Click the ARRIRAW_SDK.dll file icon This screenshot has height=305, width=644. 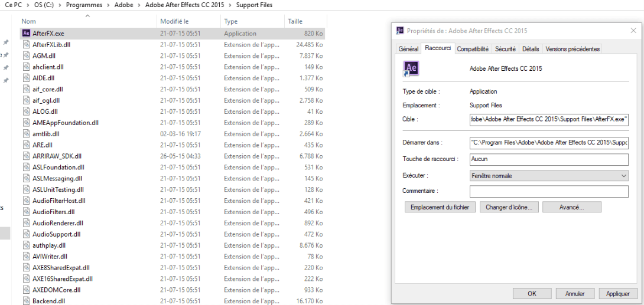[26, 156]
